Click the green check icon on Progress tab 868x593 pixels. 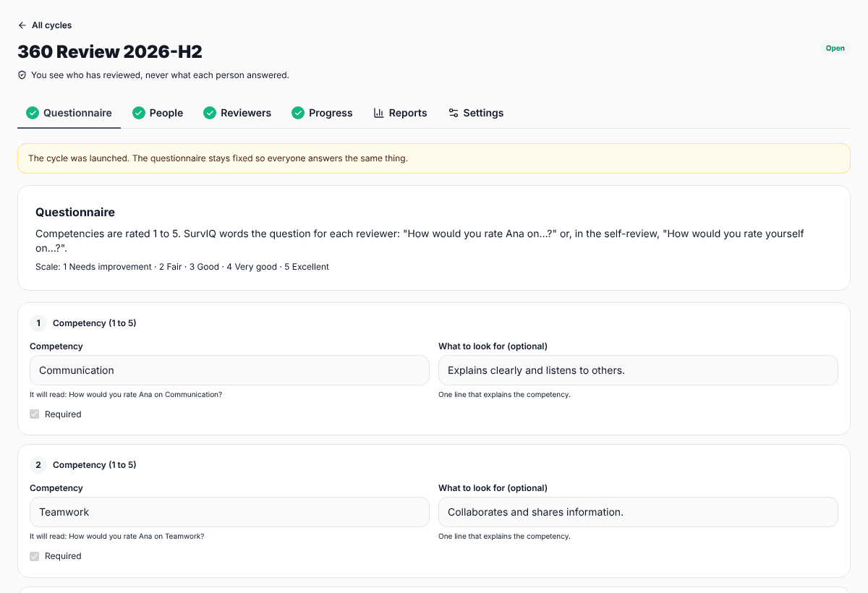pos(298,113)
